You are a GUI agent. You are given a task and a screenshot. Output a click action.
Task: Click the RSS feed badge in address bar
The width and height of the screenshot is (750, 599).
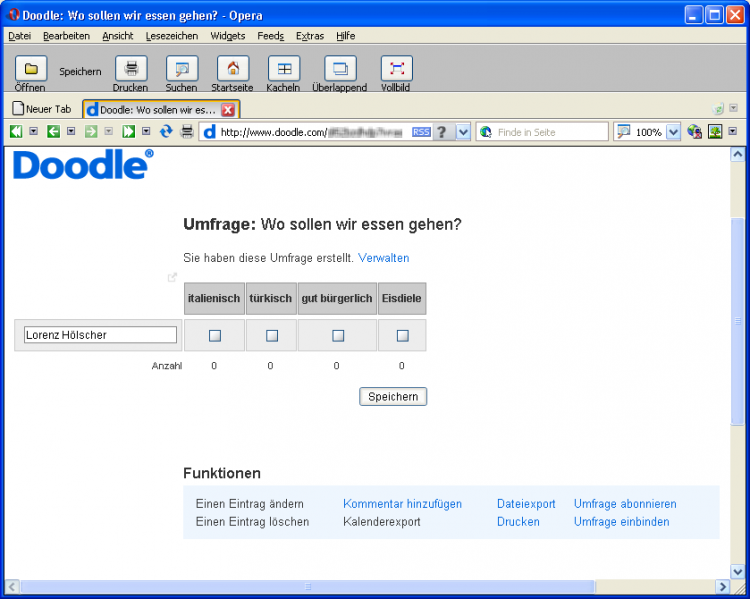coord(421,132)
